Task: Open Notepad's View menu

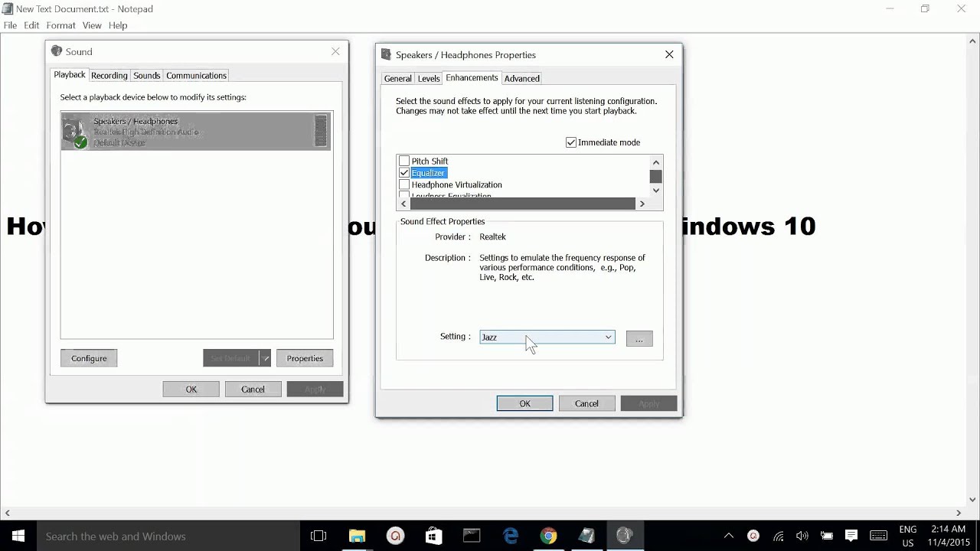Action: [92, 25]
